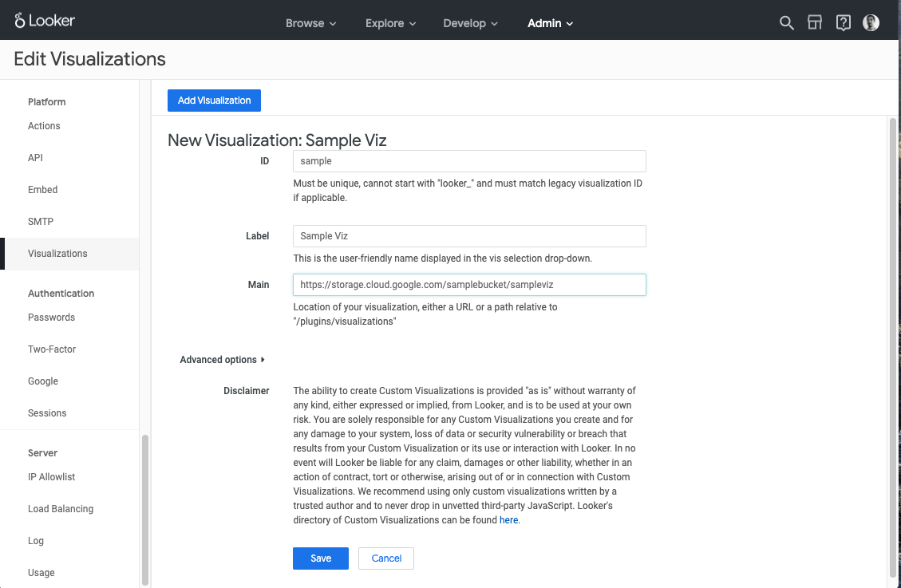Expand the Explore dropdown menu
This screenshot has width=901, height=588.
pyautogui.click(x=391, y=24)
